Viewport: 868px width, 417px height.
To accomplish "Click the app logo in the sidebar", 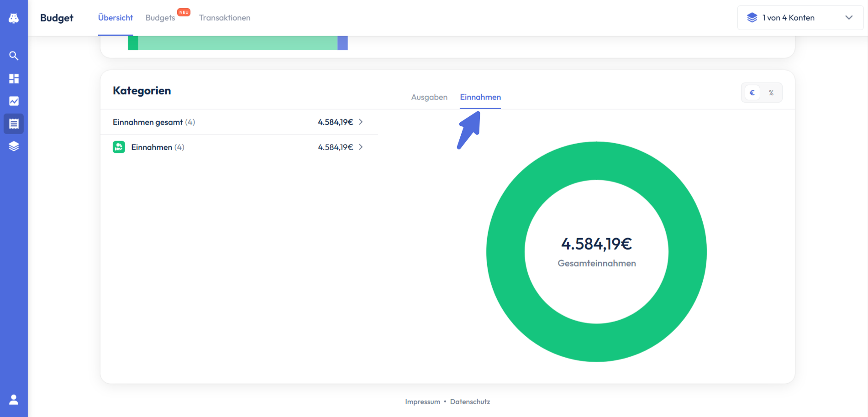I will point(14,18).
